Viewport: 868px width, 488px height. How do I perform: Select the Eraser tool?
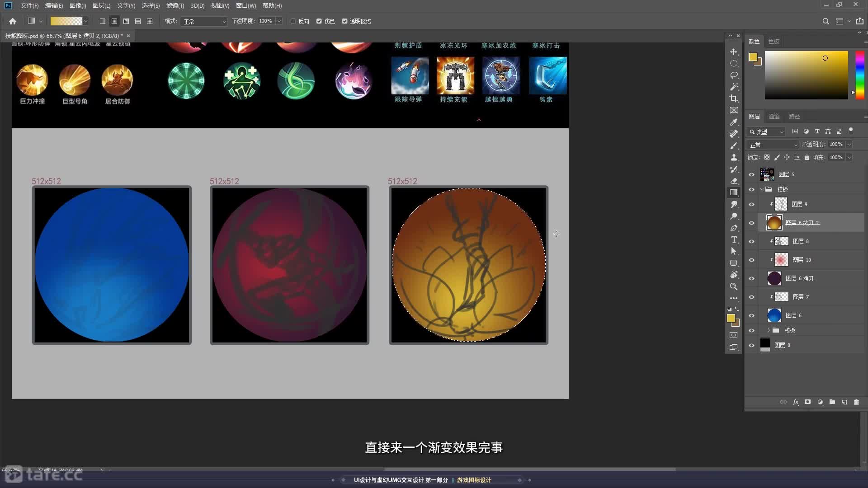point(734,181)
